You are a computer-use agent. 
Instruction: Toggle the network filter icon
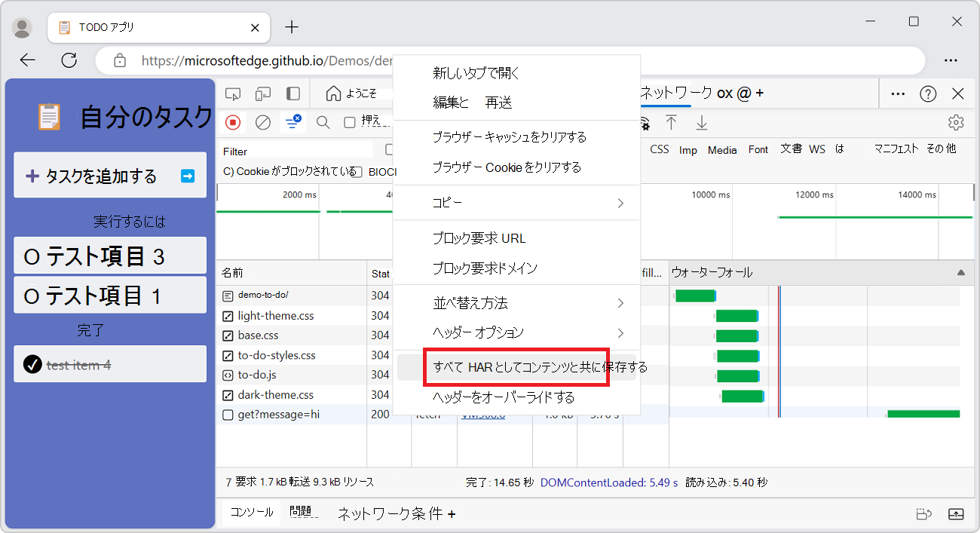pyautogui.click(x=292, y=122)
